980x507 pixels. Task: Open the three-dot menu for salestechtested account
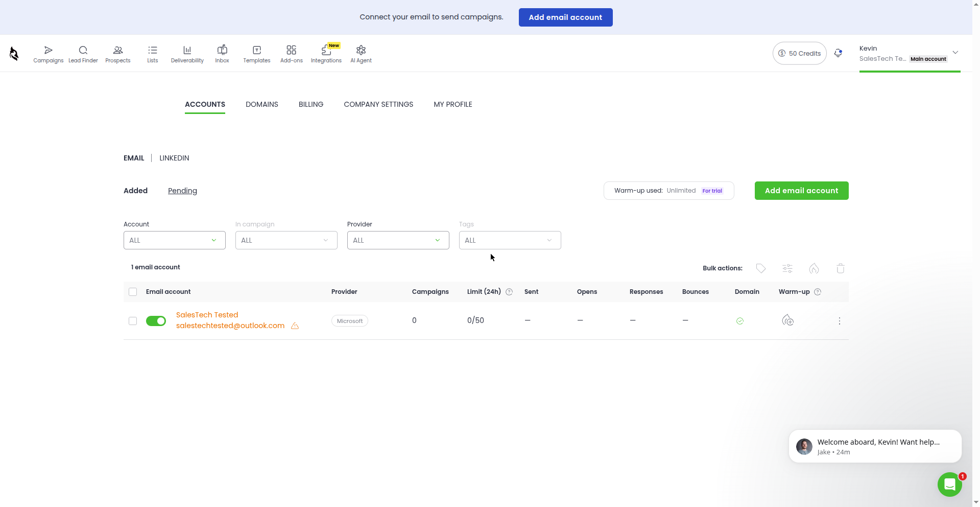[x=840, y=321]
